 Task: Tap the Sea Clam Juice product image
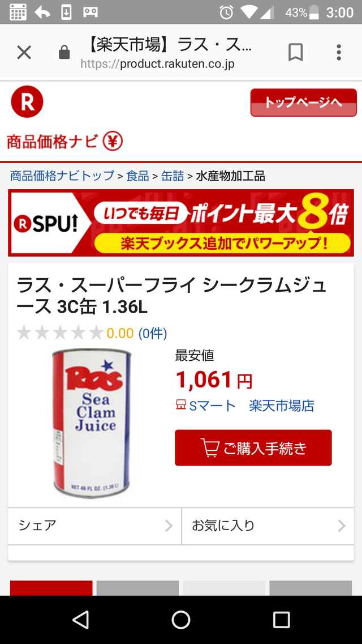(x=92, y=424)
